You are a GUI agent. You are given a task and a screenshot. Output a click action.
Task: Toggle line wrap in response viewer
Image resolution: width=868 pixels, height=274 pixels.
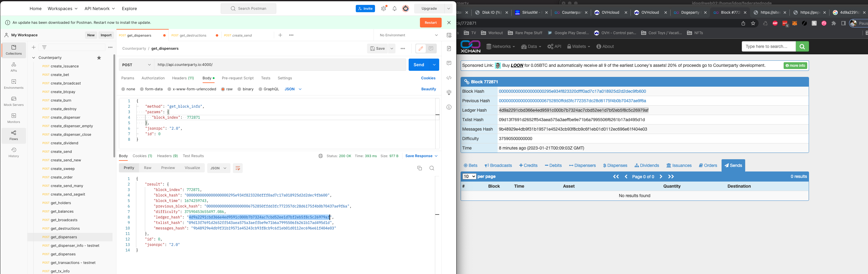coord(237,168)
